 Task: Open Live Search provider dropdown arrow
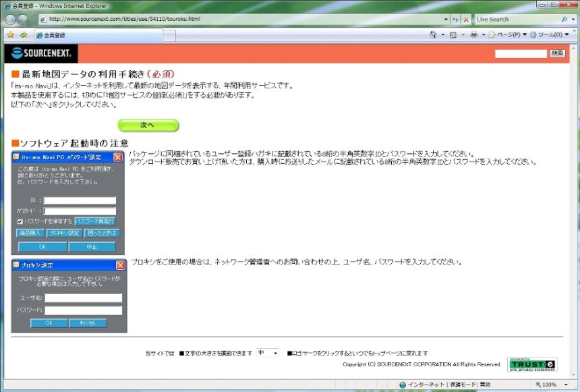573,20
